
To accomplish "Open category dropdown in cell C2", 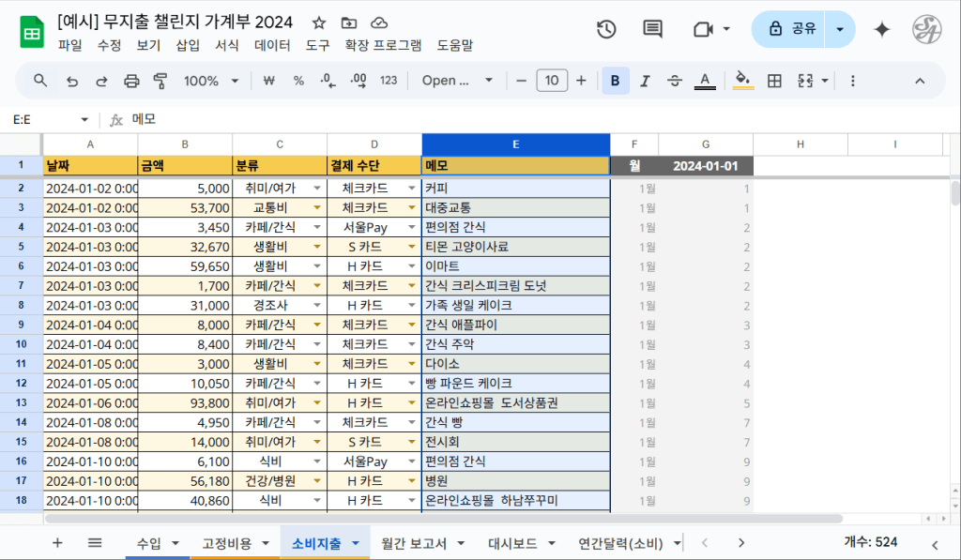I will tap(317, 189).
